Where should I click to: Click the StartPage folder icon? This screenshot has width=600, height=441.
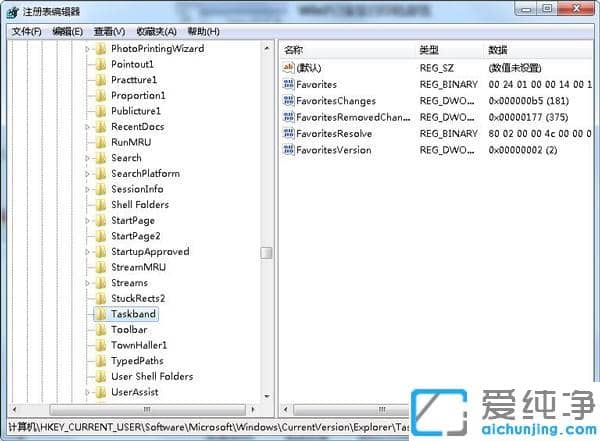pos(101,221)
